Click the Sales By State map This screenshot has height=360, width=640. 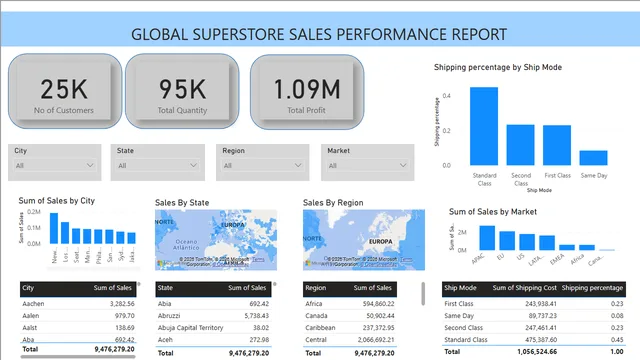point(216,240)
